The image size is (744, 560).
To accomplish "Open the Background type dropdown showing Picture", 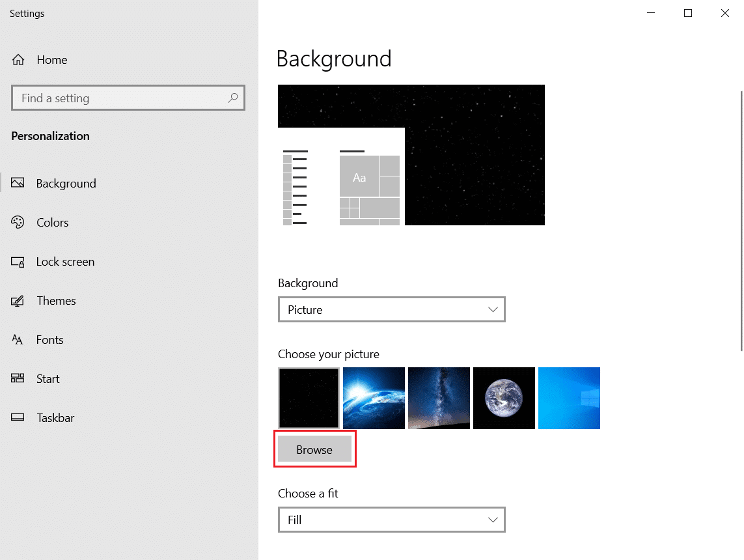I will click(x=391, y=309).
